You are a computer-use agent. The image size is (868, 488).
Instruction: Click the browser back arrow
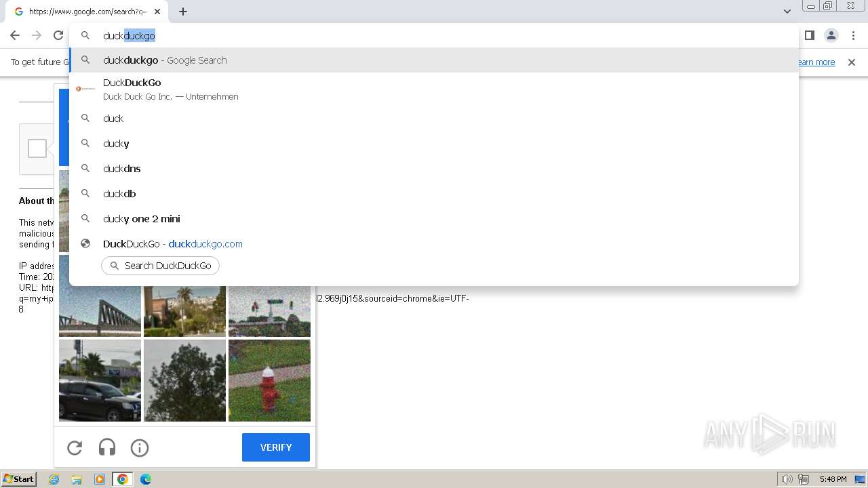click(15, 35)
